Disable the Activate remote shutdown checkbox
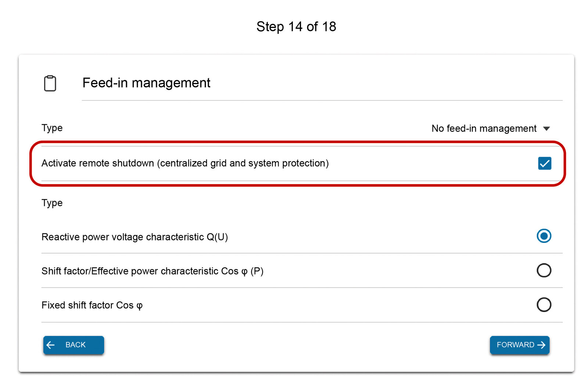The width and height of the screenshot is (588, 387). click(x=544, y=164)
